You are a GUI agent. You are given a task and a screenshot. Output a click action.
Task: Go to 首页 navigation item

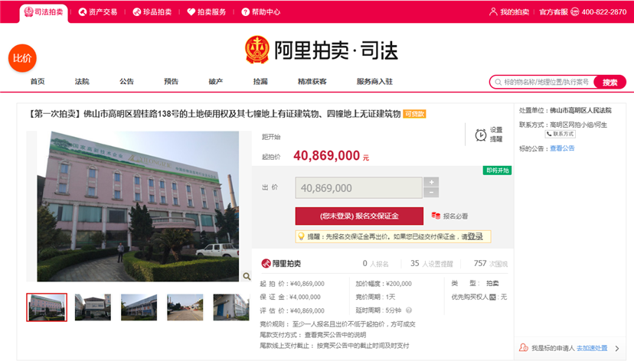(x=38, y=81)
